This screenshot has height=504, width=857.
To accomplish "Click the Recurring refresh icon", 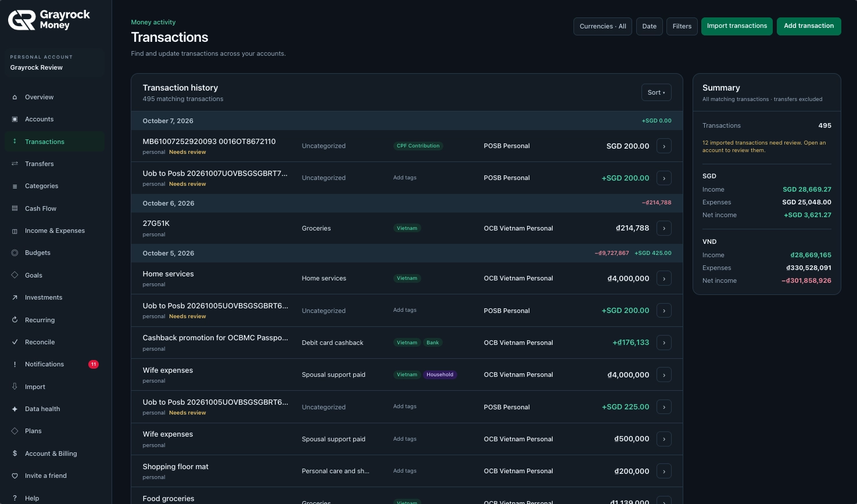I will [15, 320].
